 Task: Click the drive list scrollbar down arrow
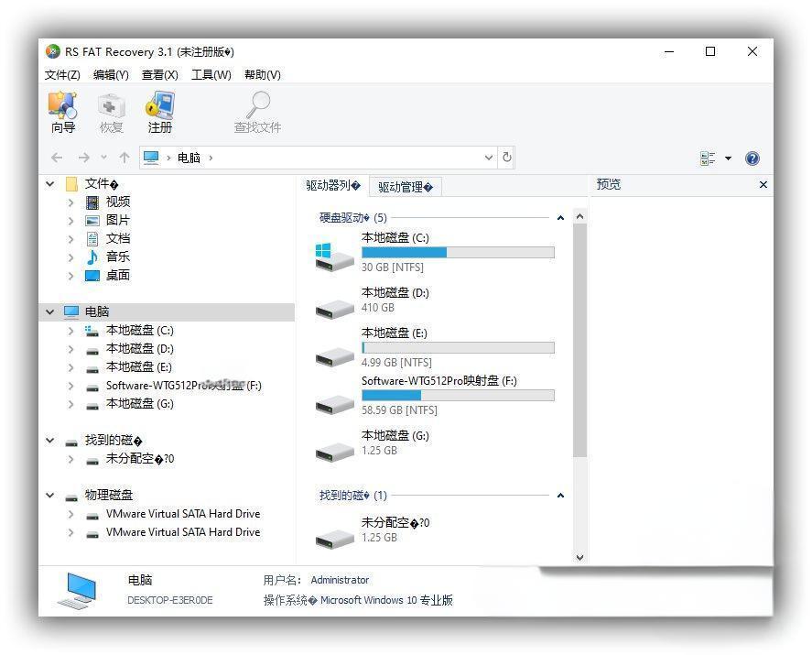(580, 558)
